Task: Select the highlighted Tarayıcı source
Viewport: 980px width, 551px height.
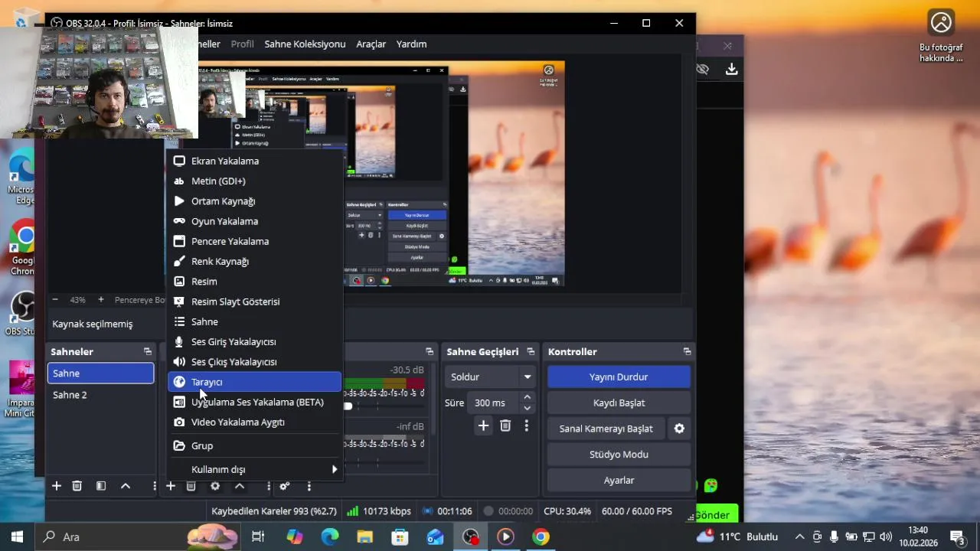Action: [x=255, y=382]
